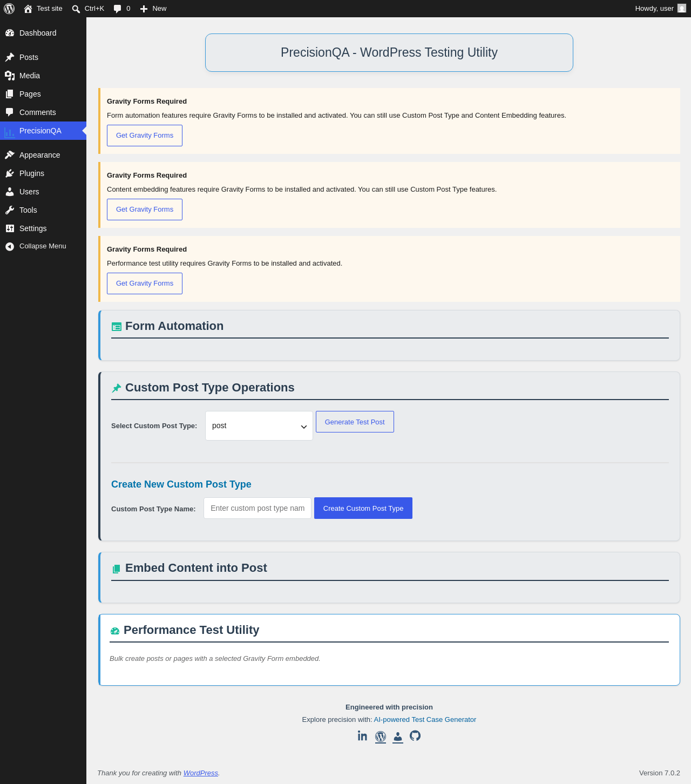Viewport: 691px width, 784px height.
Task: Open the Ctrl+K search in admin bar
Action: click(x=88, y=9)
